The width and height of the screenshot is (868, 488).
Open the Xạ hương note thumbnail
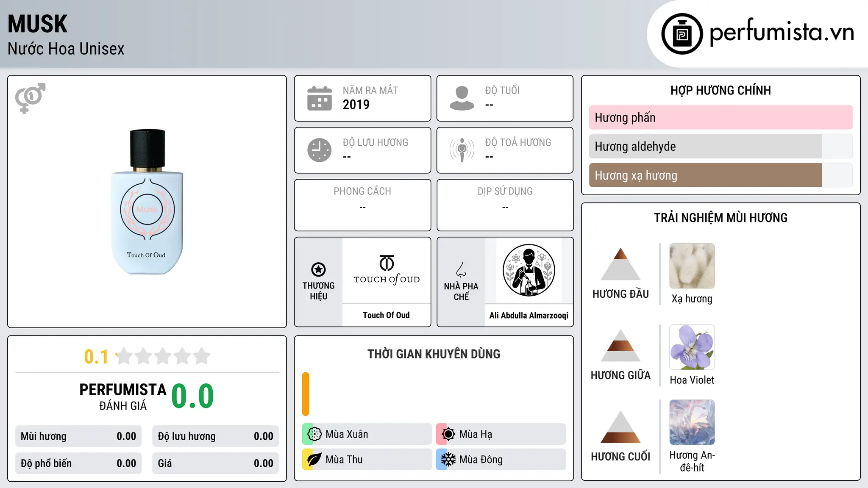pyautogui.click(x=692, y=266)
